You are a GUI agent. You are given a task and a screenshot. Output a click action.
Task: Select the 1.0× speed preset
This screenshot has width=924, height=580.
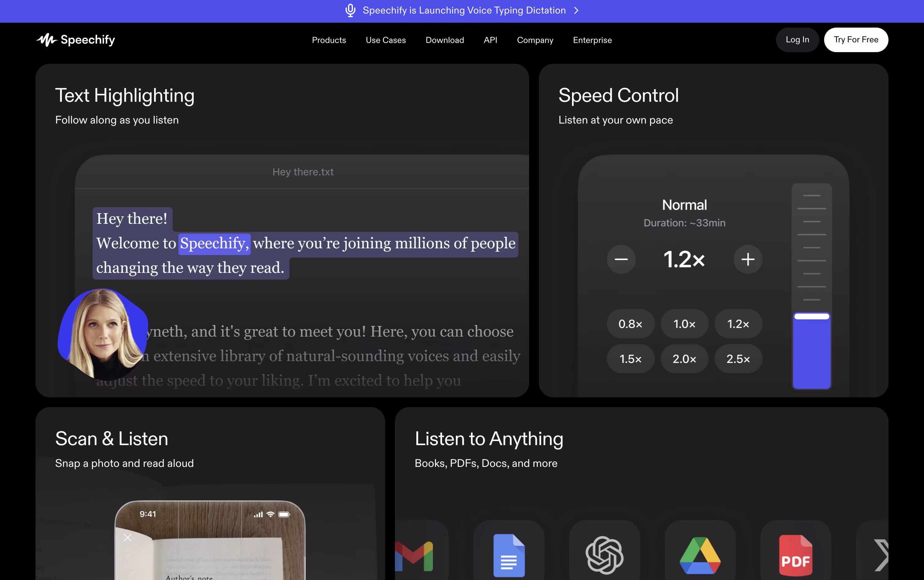point(684,324)
